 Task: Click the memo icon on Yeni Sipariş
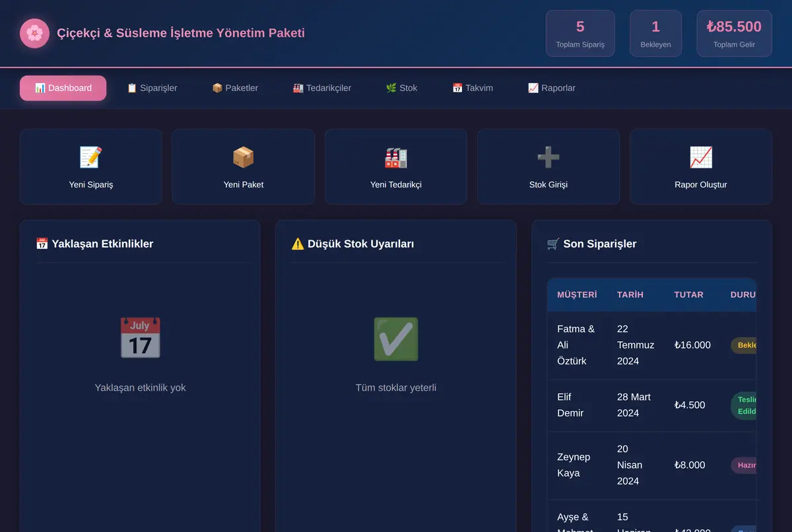[x=91, y=157]
